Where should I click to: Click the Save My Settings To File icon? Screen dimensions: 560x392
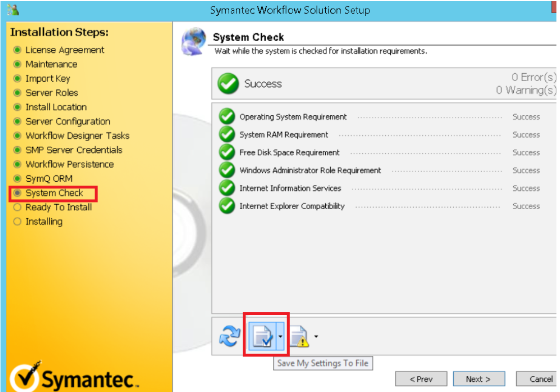(263, 336)
